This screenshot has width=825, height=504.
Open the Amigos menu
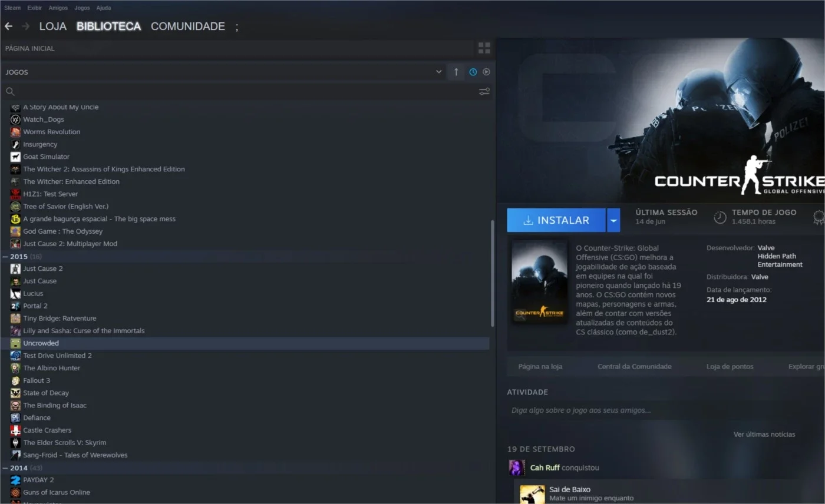(58, 8)
